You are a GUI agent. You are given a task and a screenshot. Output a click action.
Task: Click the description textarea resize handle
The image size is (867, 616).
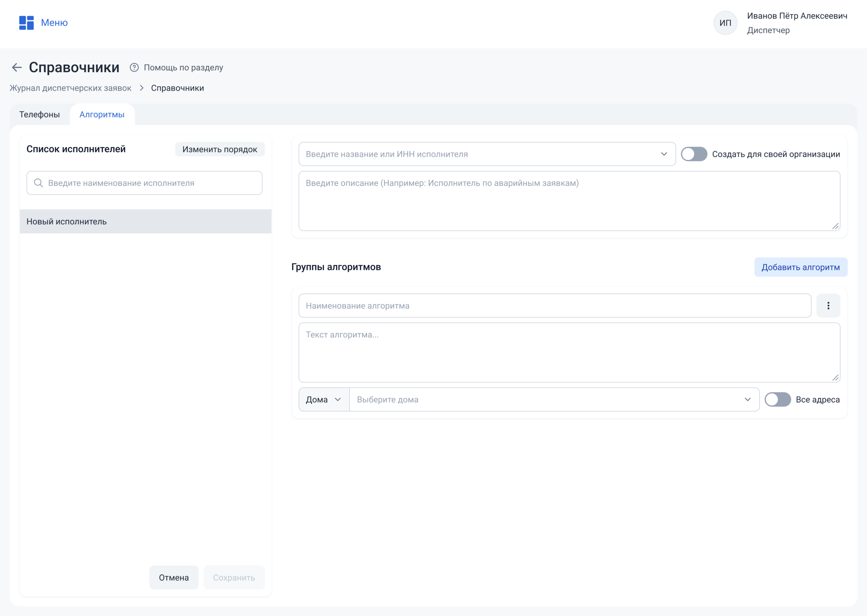835,226
